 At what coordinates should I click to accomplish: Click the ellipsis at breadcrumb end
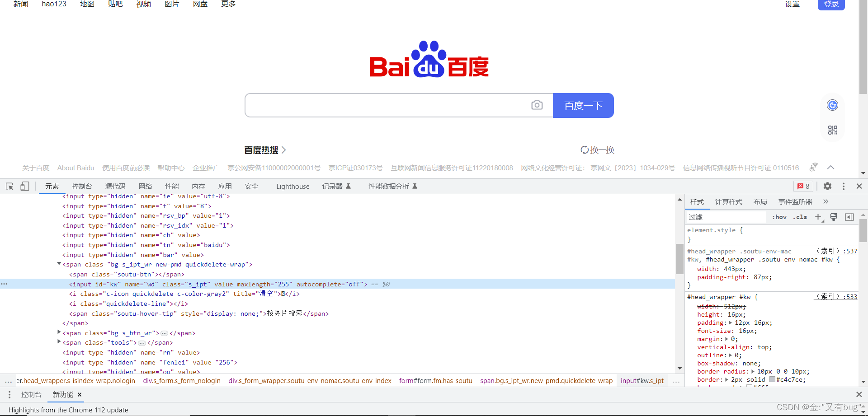pyautogui.click(x=676, y=381)
